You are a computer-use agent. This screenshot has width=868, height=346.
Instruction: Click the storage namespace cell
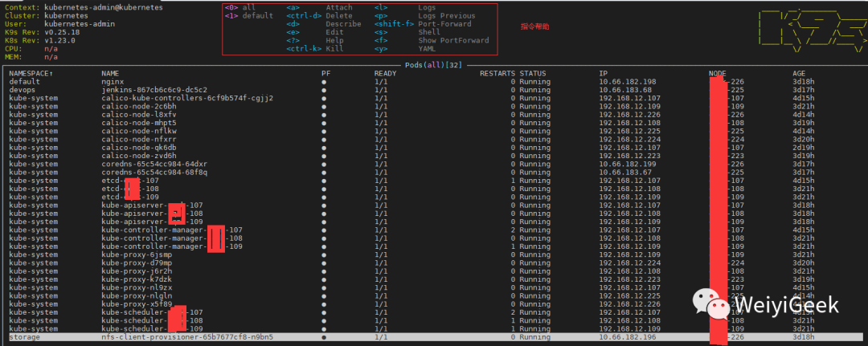(x=25, y=337)
